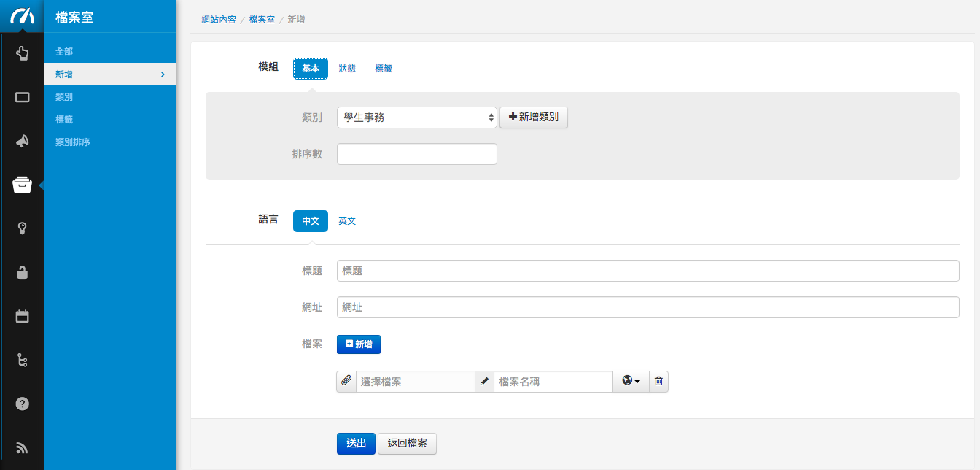The image size is (980, 470).
Task: Switch to the 狀態 module tab
Action: (x=347, y=69)
